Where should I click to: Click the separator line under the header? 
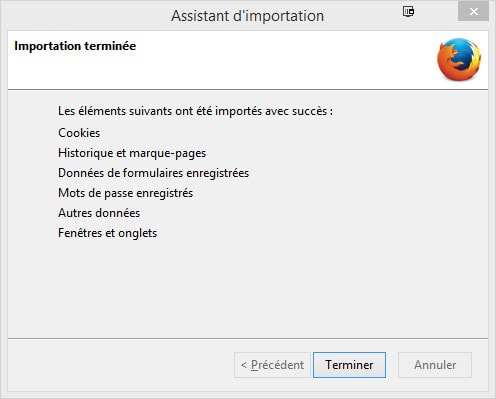pos(248,89)
